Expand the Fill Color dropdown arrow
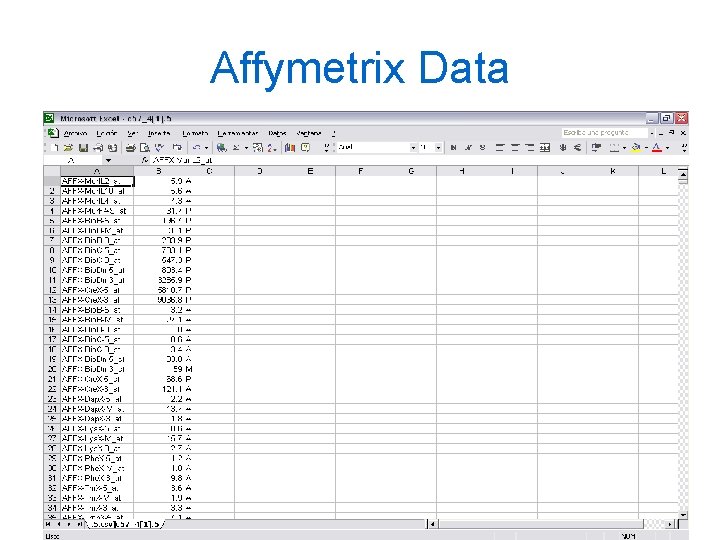Viewport: 720px width, 540px height. pos(646,147)
